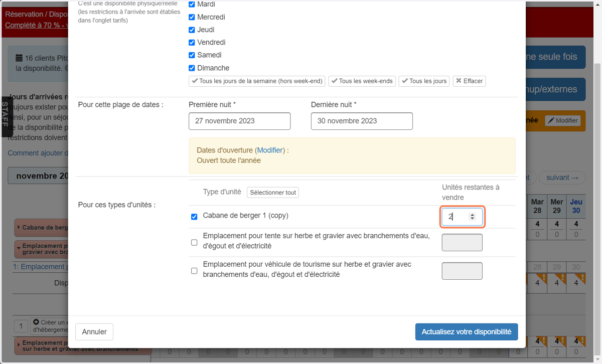602x364 pixels.
Task: Click Comment ajouter help link
Action: coord(38,153)
